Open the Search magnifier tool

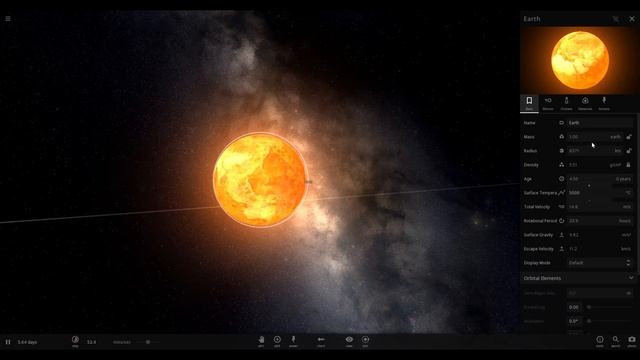coord(616,340)
